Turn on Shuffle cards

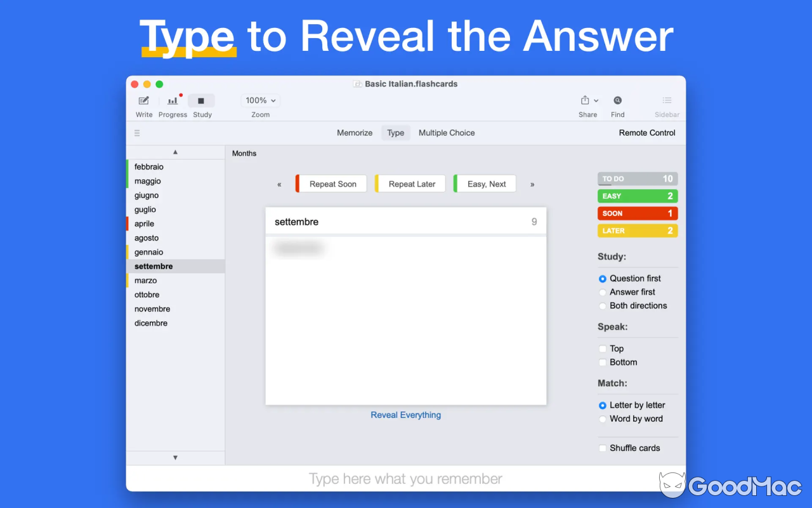602,448
